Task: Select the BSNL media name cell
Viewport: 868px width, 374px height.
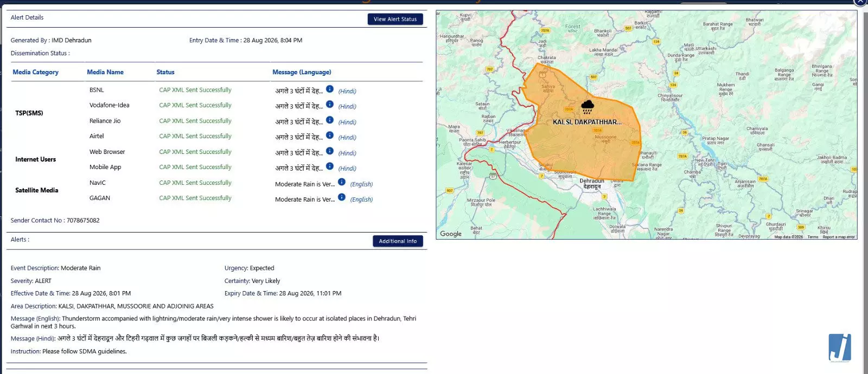Action: pyautogui.click(x=97, y=90)
